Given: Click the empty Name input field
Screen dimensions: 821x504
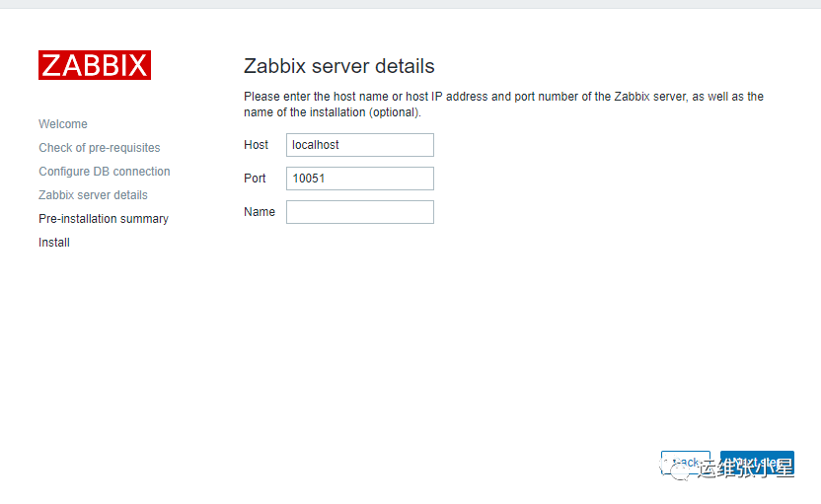Looking at the screenshot, I should (360, 212).
